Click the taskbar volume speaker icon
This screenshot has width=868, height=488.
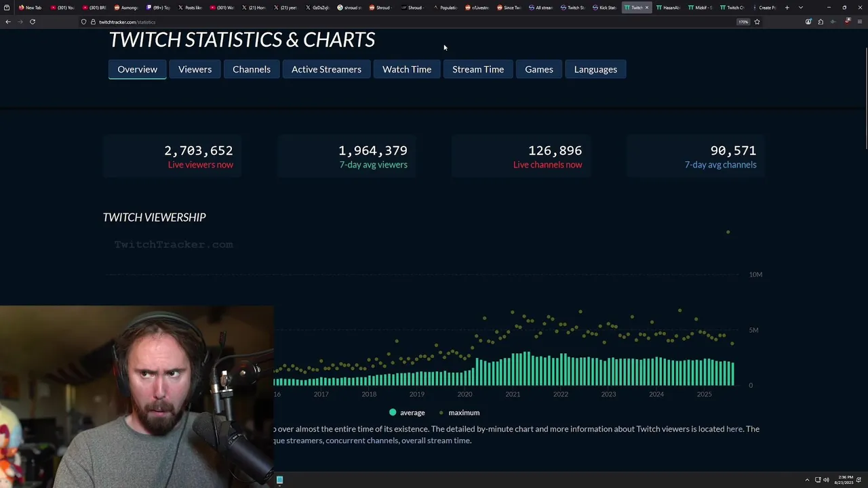[x=827, y=481]
